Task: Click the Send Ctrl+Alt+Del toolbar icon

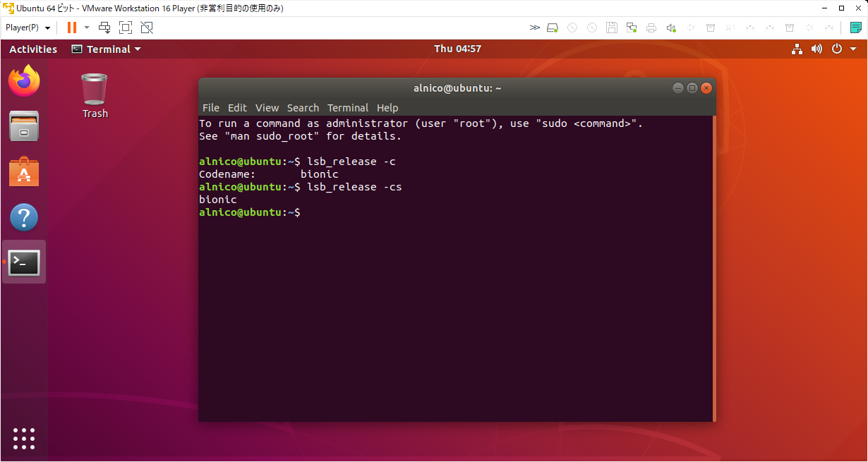Action: (x=104, y=28)
